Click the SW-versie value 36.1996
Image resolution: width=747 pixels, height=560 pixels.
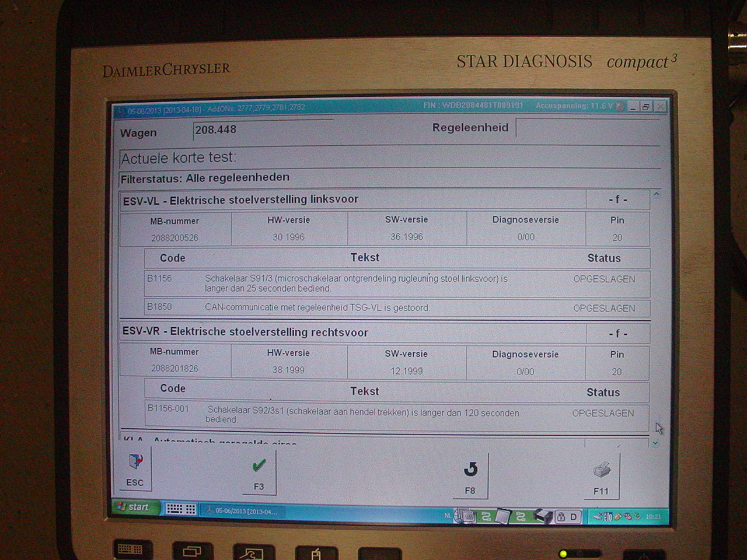coord(407,237)
